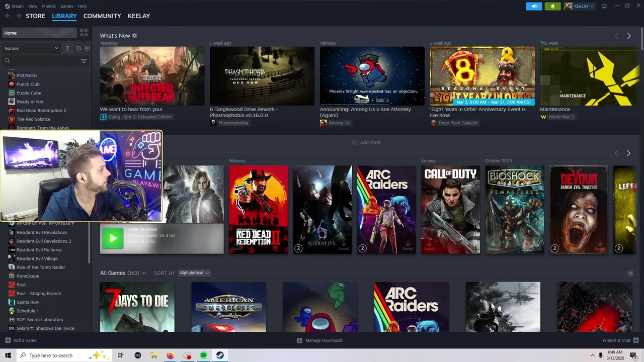Open ARC Raiders cover in recent shelf

(386, 210)
